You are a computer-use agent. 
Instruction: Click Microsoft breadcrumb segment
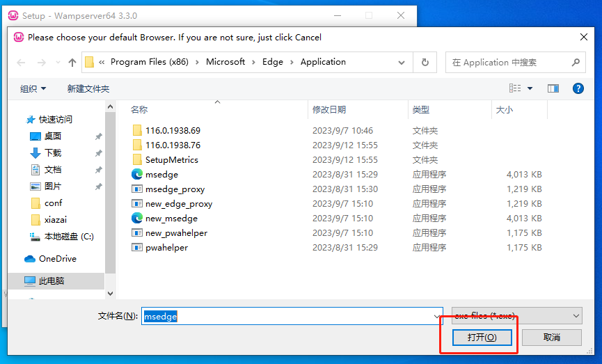click(225, 62)
